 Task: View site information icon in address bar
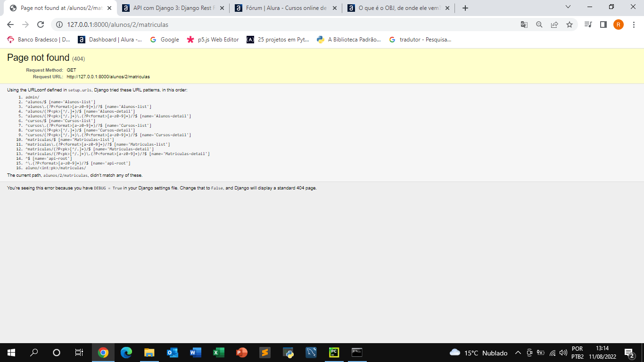pyautogui.click(x=59, y=25)
